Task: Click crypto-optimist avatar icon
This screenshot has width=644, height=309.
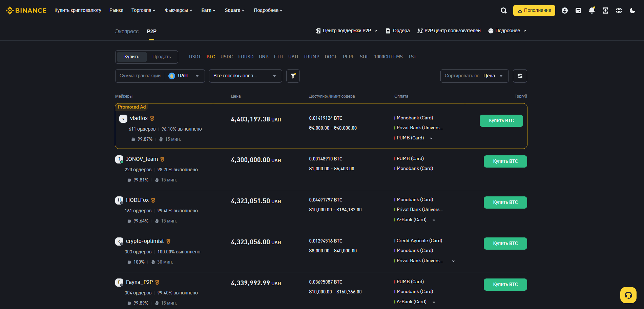Action: click(x=119, y=242)
